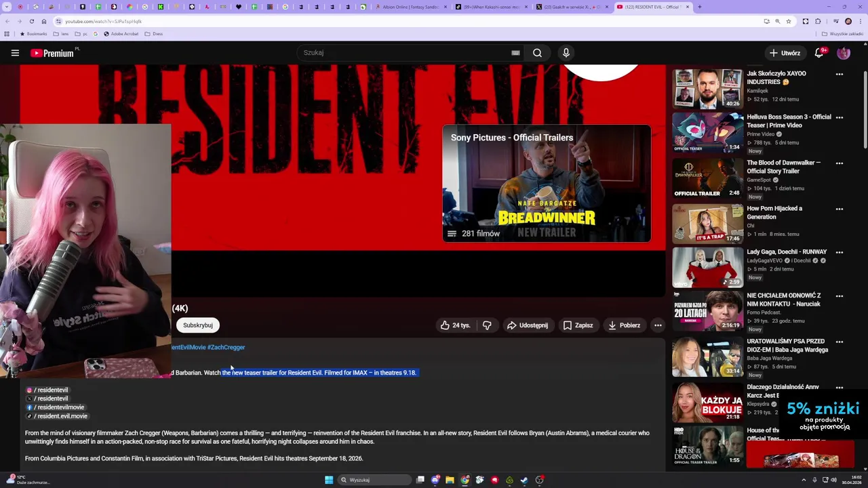Click the Subskrybuj button
The image size is (868, 488).
point(198,325)
